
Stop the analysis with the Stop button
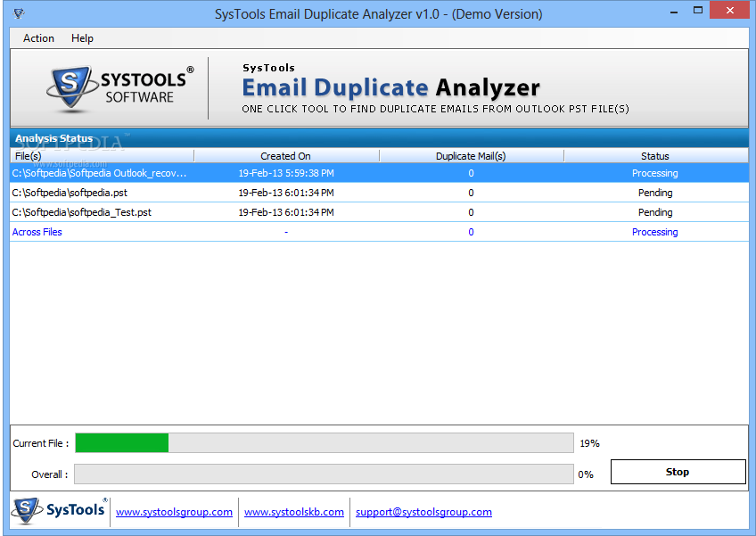[678, 472]
